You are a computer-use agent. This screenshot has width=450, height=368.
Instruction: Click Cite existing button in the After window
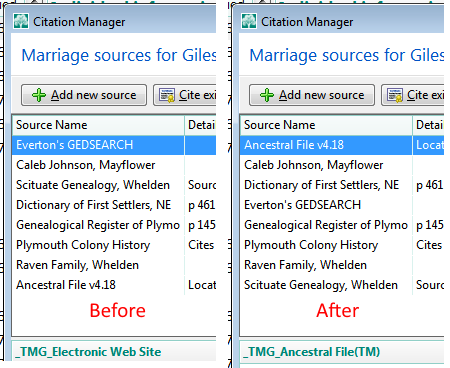coord(412,95)
